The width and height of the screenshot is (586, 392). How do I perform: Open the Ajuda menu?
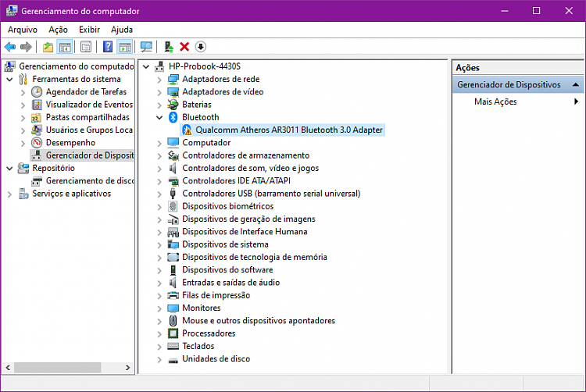point(122,30)
